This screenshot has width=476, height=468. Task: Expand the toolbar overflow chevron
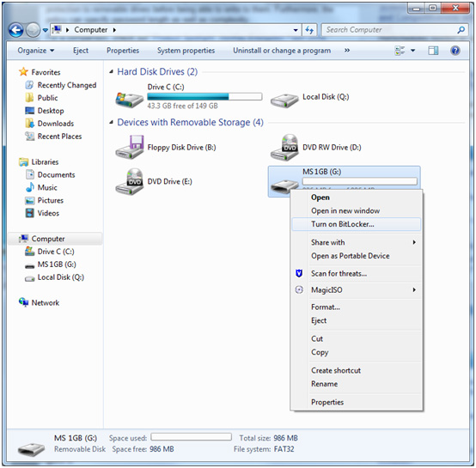(347, 51)
